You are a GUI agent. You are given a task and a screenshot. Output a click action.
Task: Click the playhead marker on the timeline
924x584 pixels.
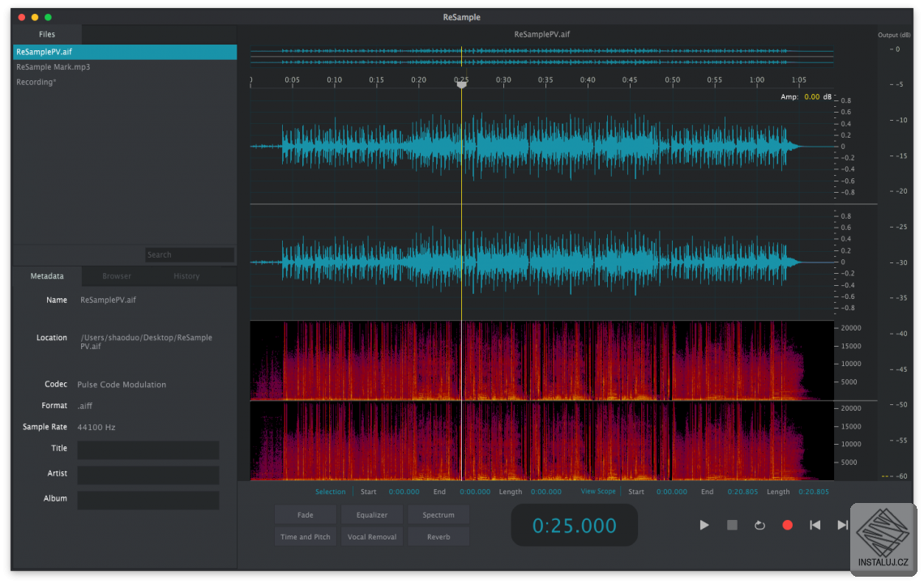pyautogui.click(x=462, y=83)
